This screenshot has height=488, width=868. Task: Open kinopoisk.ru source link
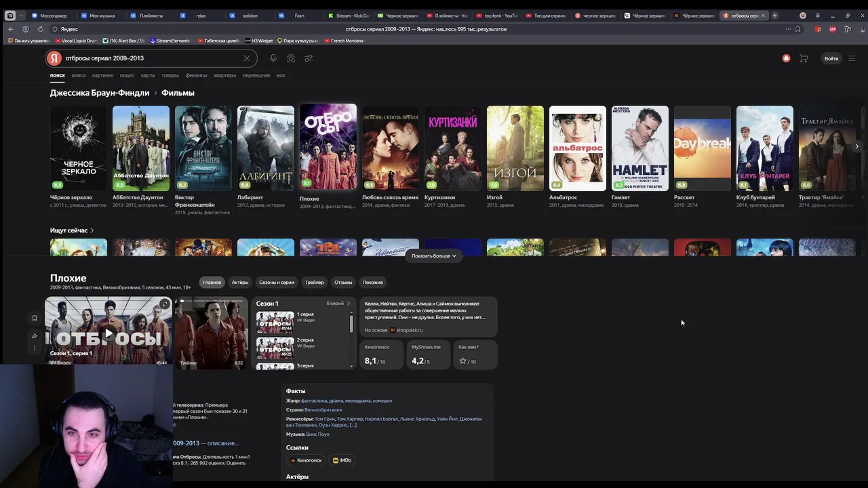coord(406,330)
